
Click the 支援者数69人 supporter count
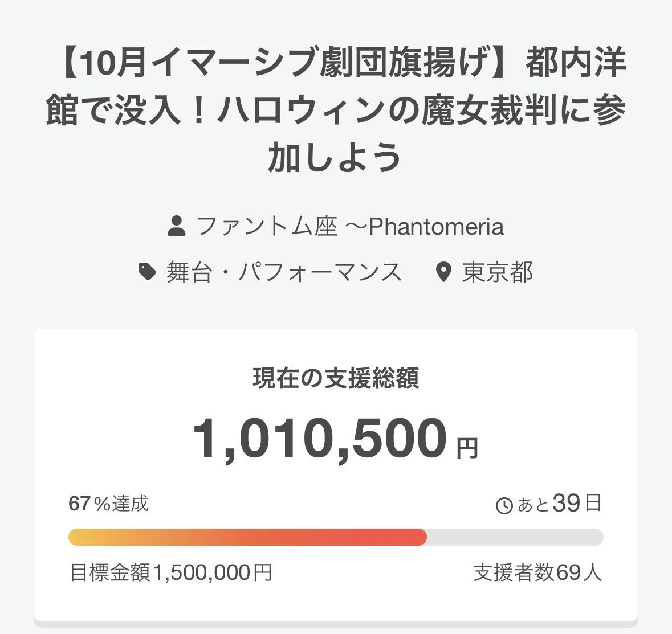pyautogui.click(x=537, y=572)
